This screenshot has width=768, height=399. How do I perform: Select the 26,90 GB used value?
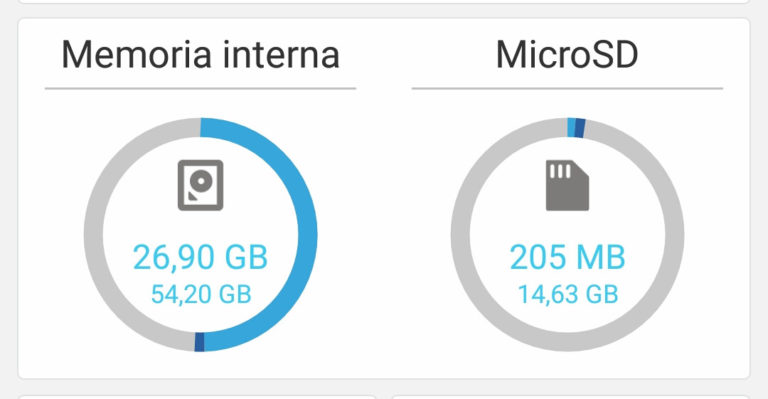tap(200, 257)
